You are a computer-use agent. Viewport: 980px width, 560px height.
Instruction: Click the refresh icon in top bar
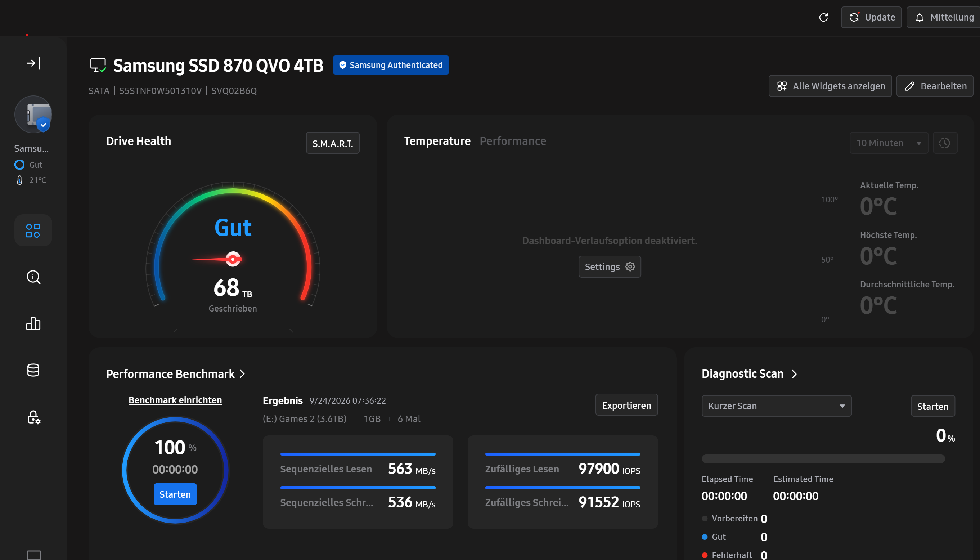click(x=823, y=17)
